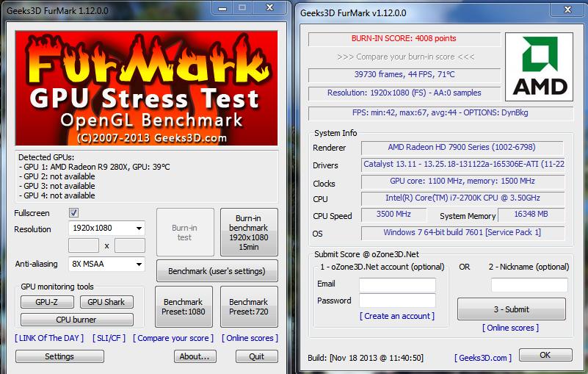This screenshot has width=588, height=374.
Task: Open the Settings button
Action: (x=59, y=356)
